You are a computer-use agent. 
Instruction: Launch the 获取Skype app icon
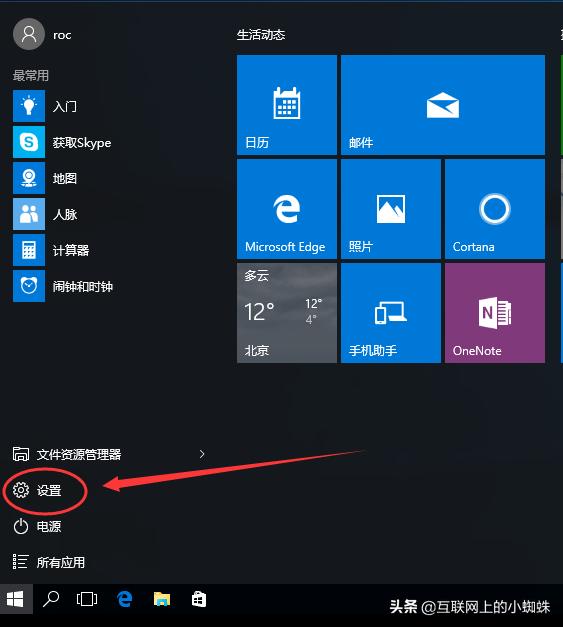click(x=29, y=142)
